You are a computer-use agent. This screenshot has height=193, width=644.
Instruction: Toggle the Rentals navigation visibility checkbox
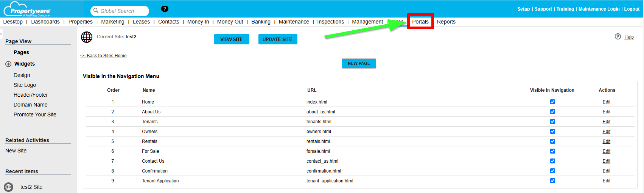(x=552, y=141)
